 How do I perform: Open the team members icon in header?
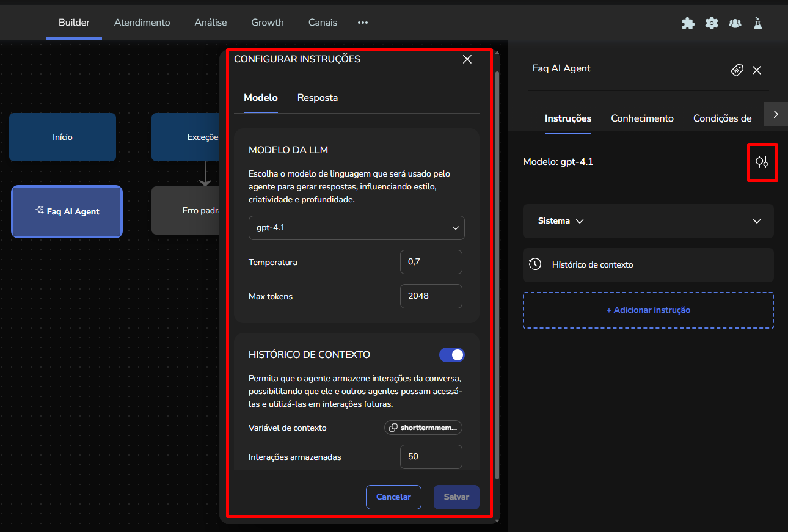[735, 23]
